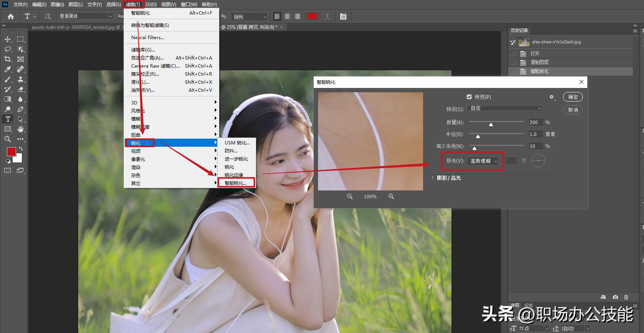The height and width of the screenshot is (333, 644).
Task: Expand the 阴影/高光 section
Action: (433, 178)
